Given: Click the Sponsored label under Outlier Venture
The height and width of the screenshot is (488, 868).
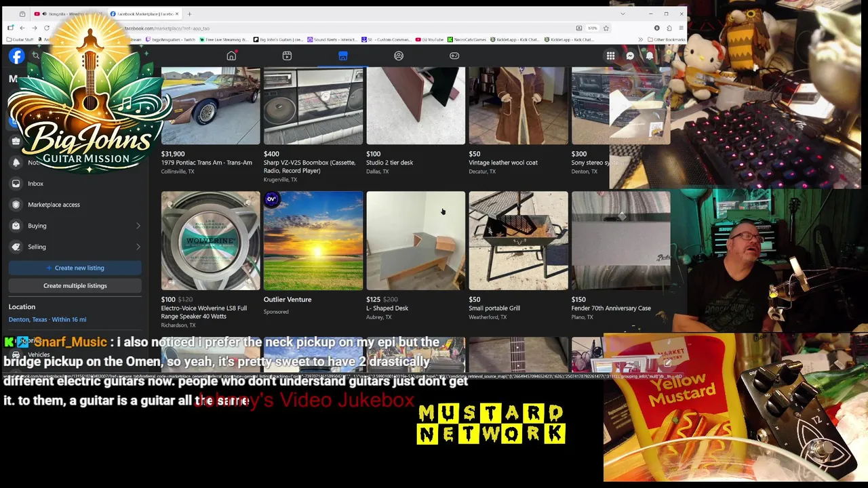Looking at the screenshot, I should tap(276, 312).
